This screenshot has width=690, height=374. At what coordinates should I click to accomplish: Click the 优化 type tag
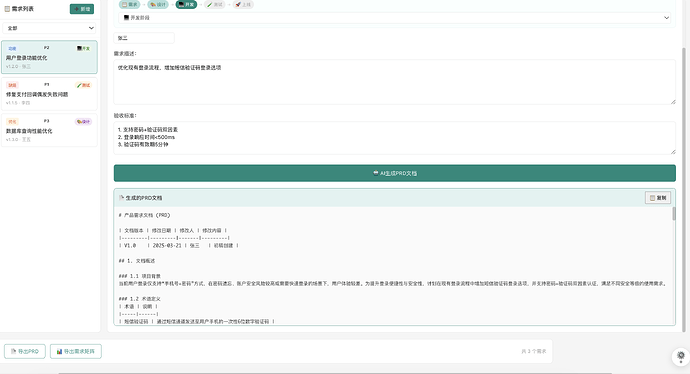point(12,121)
